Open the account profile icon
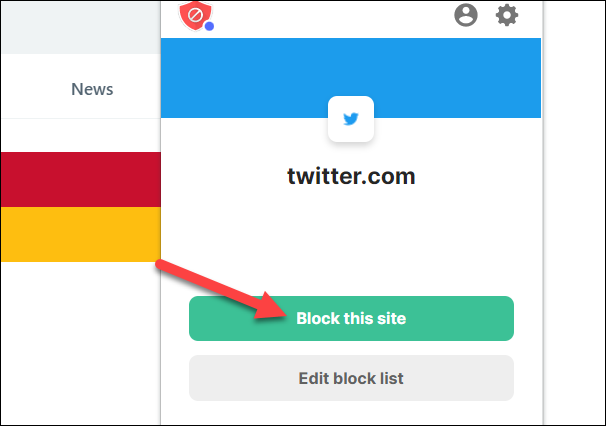 click(466, 15)
